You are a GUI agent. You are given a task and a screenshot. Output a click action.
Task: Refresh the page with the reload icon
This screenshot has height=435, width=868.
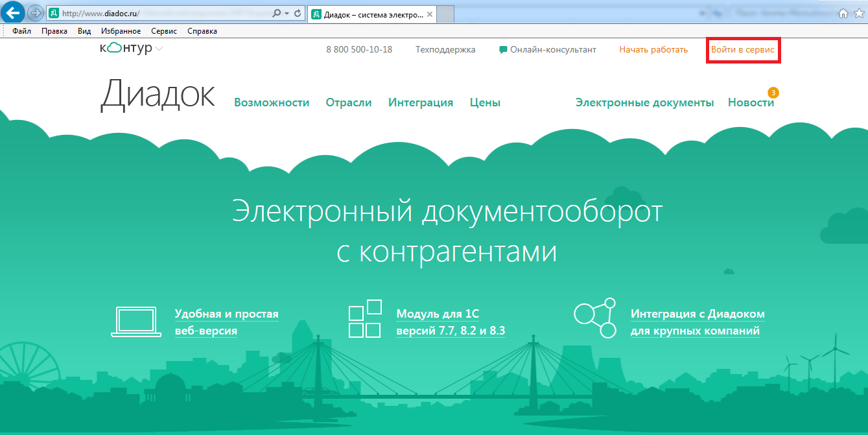point(298,13)
